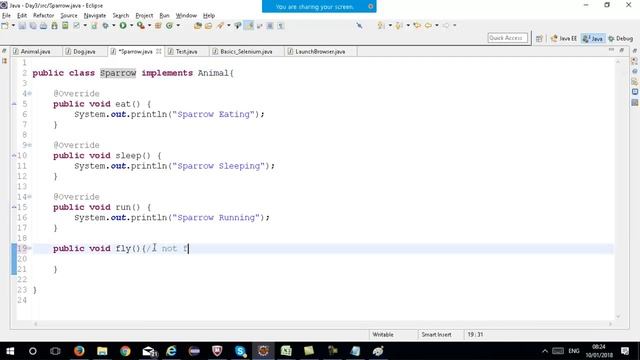Open Previous Annotation dropdown arrow
640x360 pixels.
(408, 25)
